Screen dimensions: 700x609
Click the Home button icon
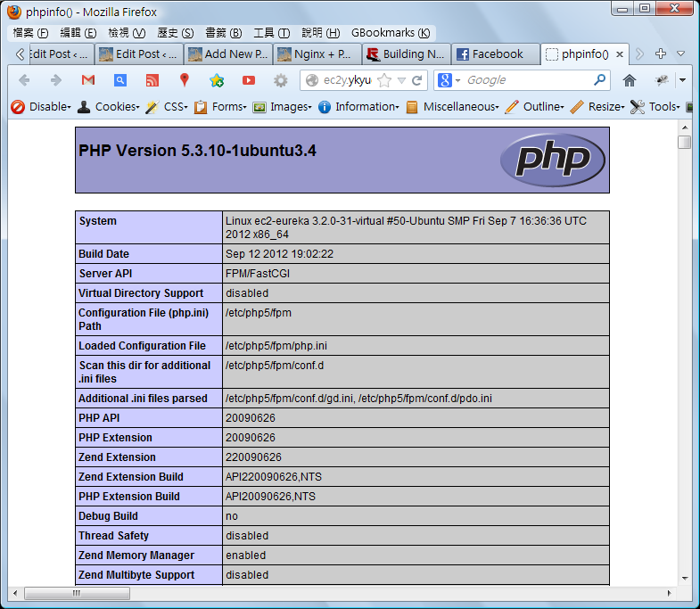[630, 80]
